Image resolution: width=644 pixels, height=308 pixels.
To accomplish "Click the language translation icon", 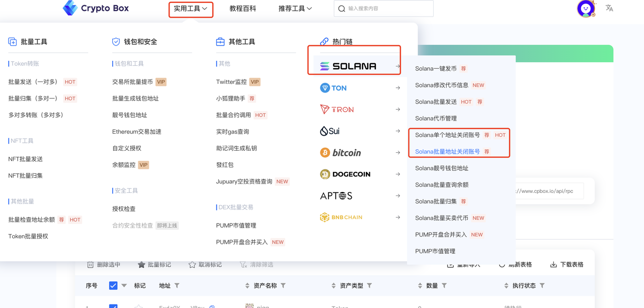I will coord(609,8).
